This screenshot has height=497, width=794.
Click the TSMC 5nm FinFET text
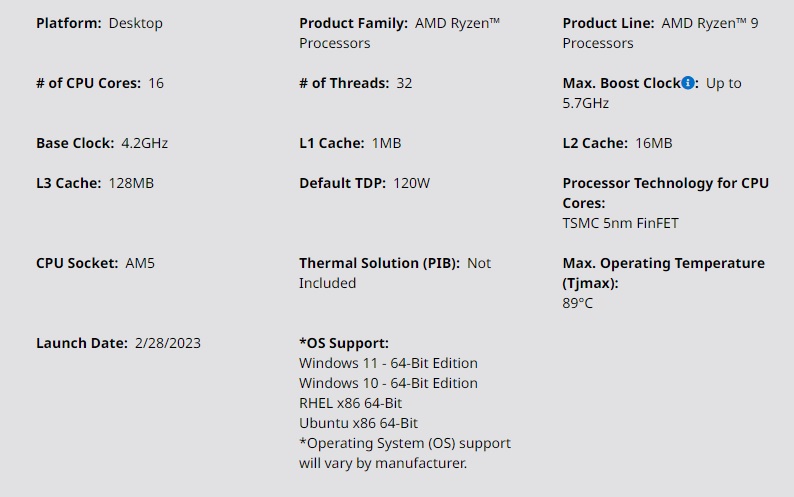tap(620, 223)
